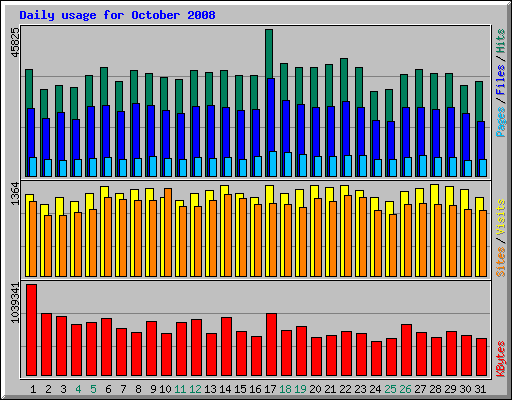Select day label '27' on the x-axis
Viewport: 512px width, 400px height.
(x=421, y=389)
